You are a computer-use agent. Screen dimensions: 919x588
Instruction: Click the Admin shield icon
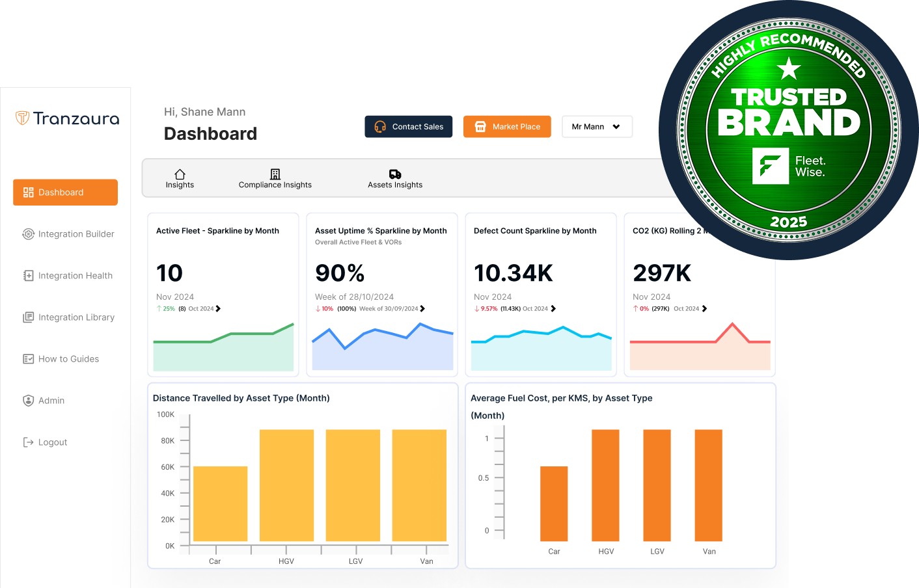click(x=28, y=401)
